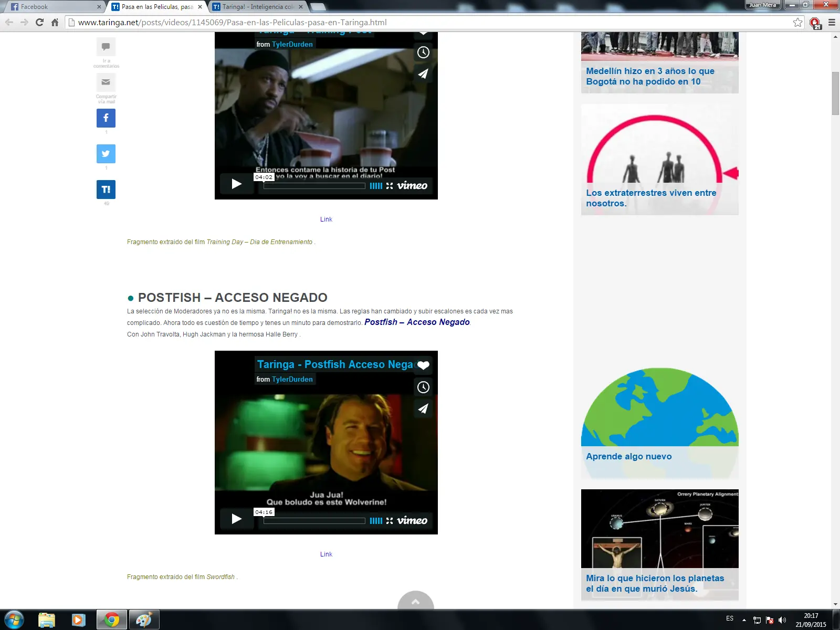Open Paint from the taskbar
Image resolution: width=840 pixels, height=630 pixels.
click(144, 620)
